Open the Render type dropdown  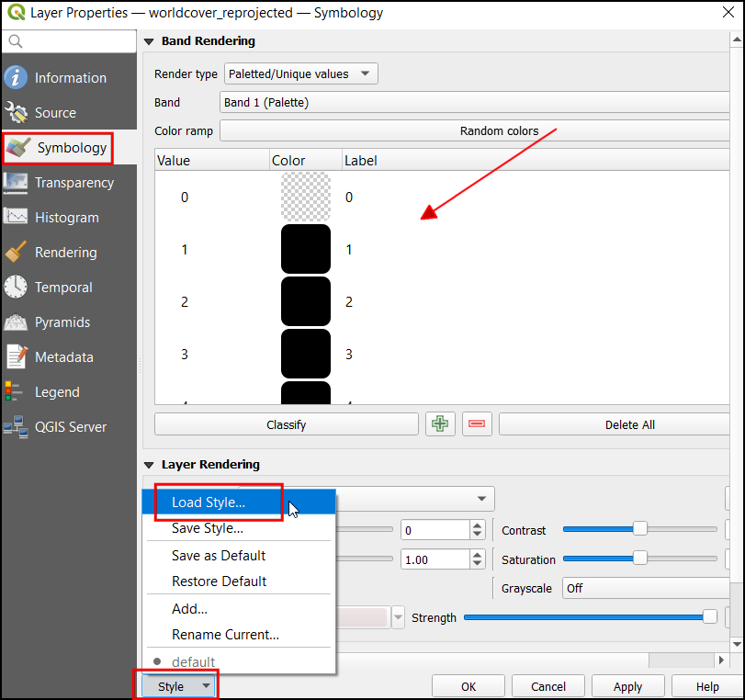point(301,74)
